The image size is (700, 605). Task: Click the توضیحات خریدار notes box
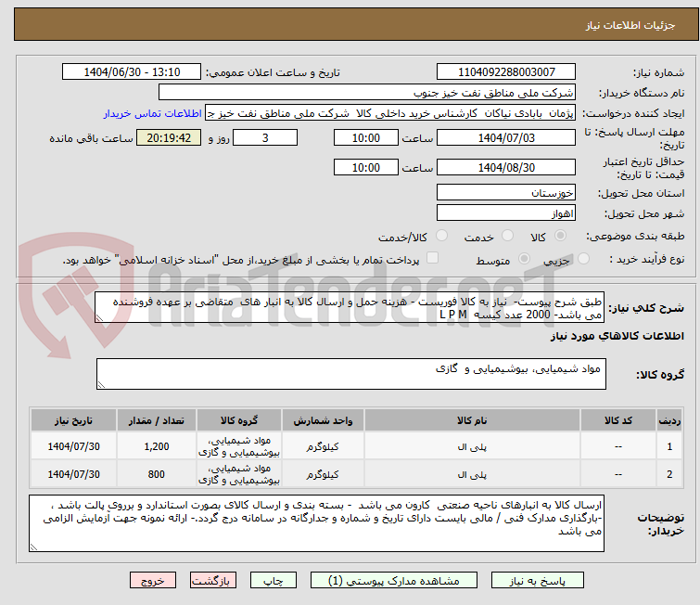point(316,523)
